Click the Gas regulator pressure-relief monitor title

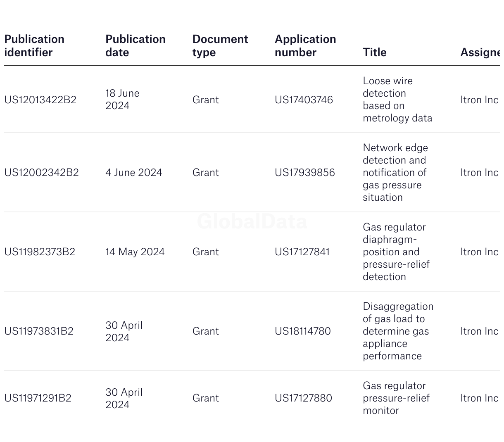click(396, 398)
